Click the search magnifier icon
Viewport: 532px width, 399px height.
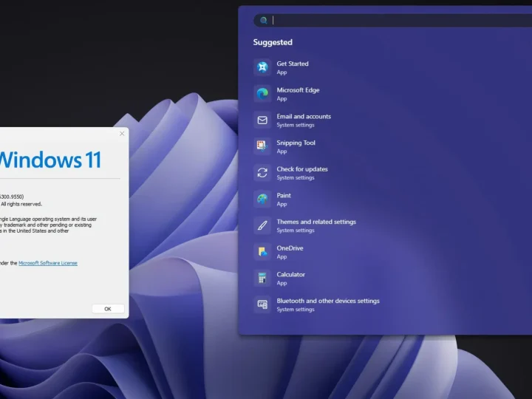[x=264, y=21]
